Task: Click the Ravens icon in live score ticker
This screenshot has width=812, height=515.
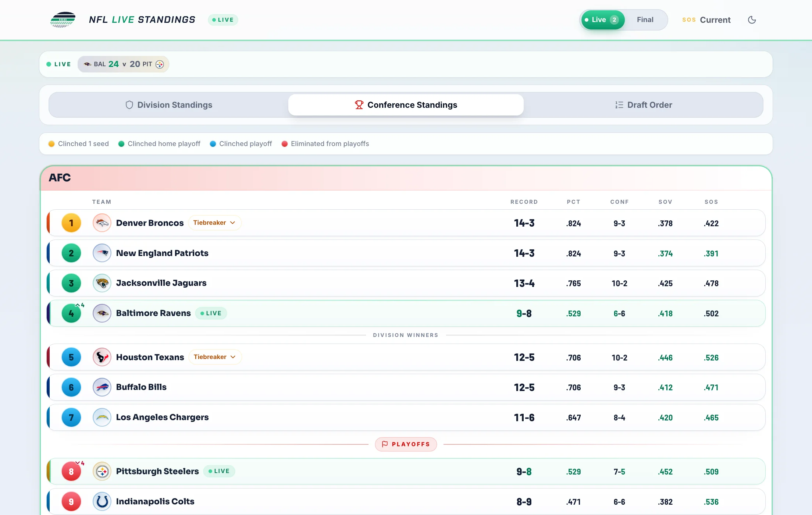Action: [x=87, y=64]
